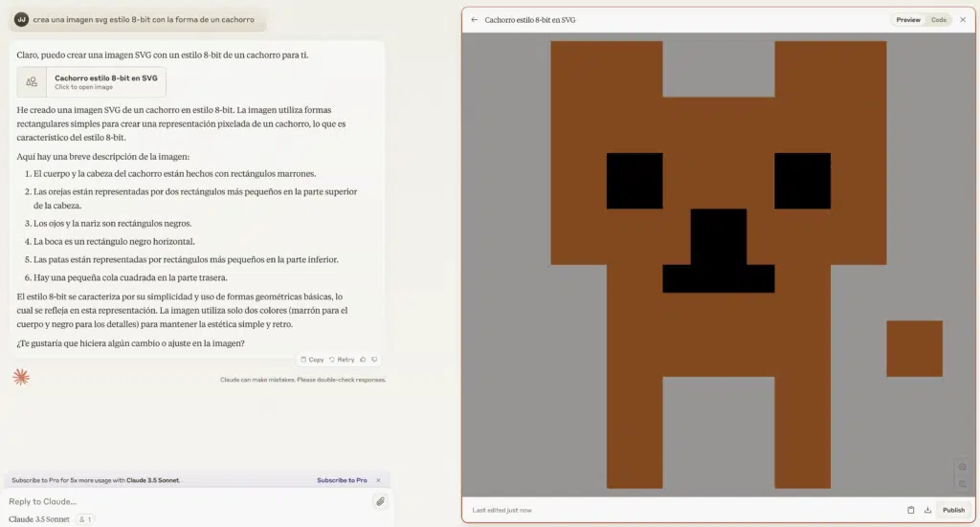This screenshot has height=527, width=980.
Task: Click the list item 'Las patas están representadas por rectángulos'
Action: click(186, 260)
